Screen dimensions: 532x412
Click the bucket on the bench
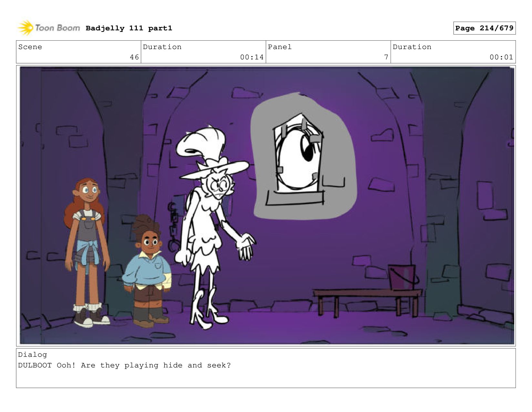coord(403,277)
